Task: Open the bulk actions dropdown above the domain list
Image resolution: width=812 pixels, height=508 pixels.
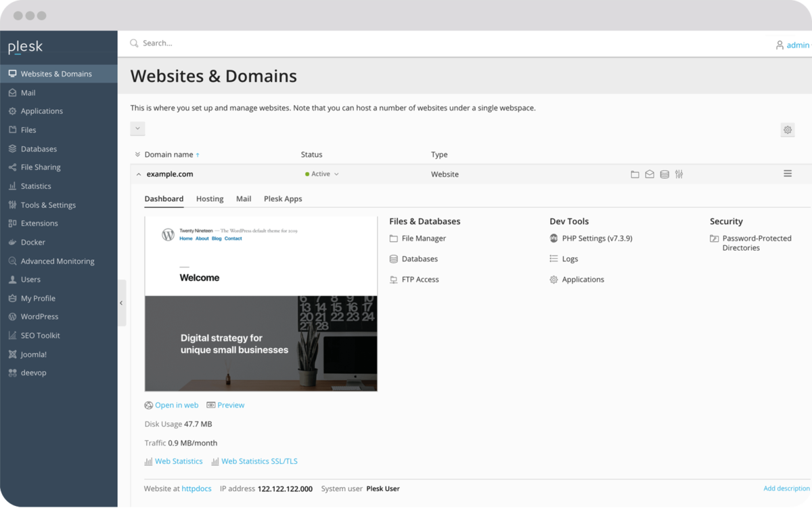Action: [137, 128]
